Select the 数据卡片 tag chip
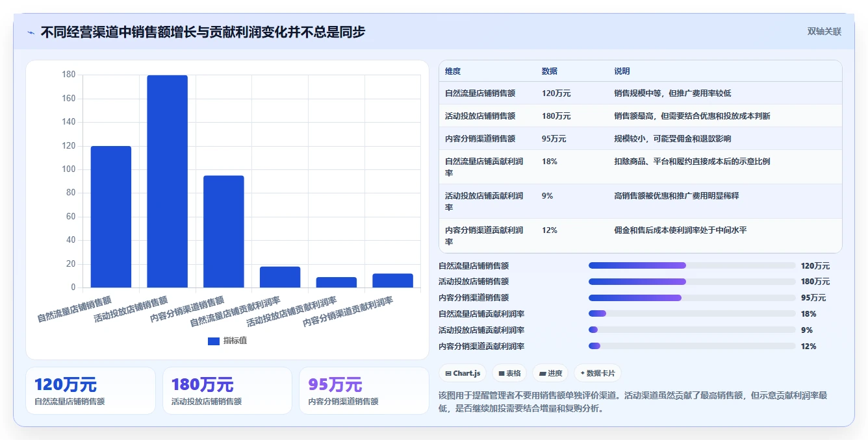The width and height of the screenshot is (868, 440). [598, 373]
